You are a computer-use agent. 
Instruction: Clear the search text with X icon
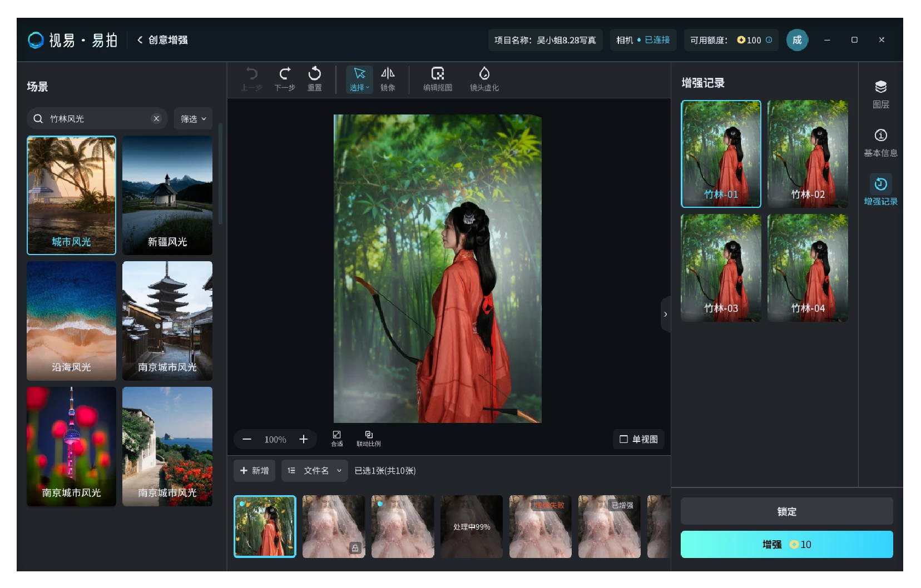(156, 118)
